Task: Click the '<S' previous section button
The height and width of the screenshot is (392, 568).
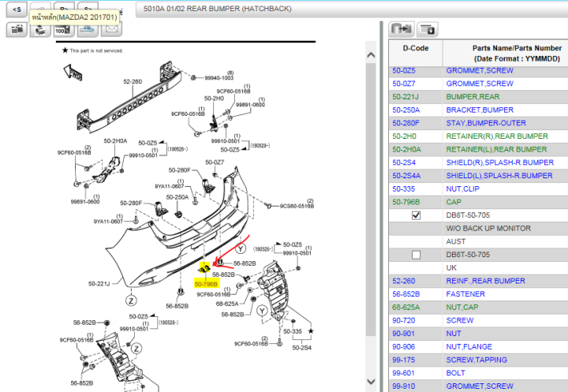Action: [x=16, y=9]
